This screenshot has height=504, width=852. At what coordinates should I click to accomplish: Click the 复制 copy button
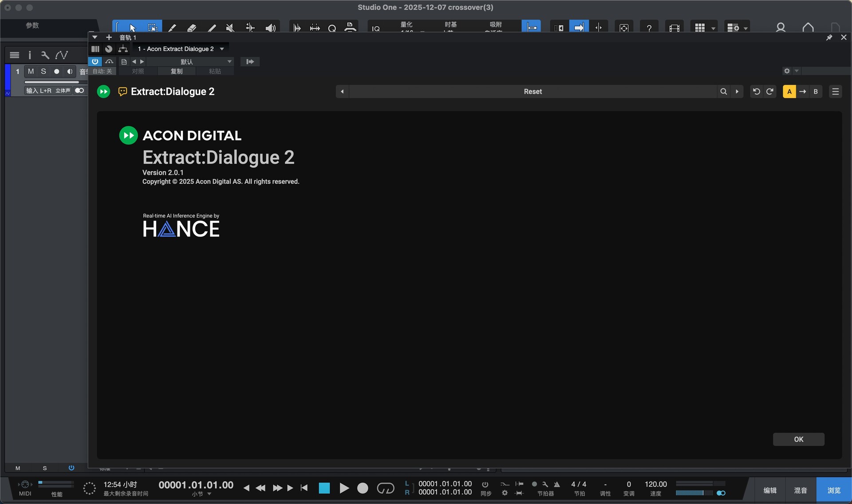(x=176, y=71)
